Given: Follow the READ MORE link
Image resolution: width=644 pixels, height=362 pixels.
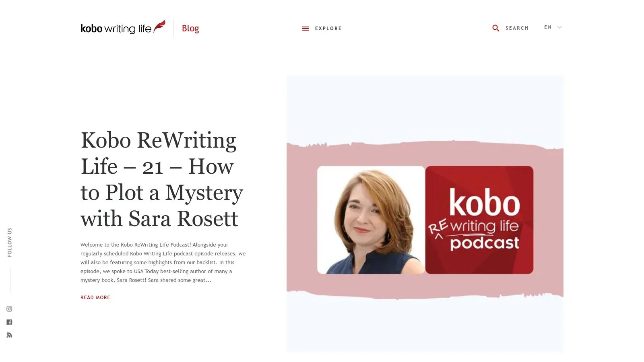Looking at the screenshot, I should [95, 298].
